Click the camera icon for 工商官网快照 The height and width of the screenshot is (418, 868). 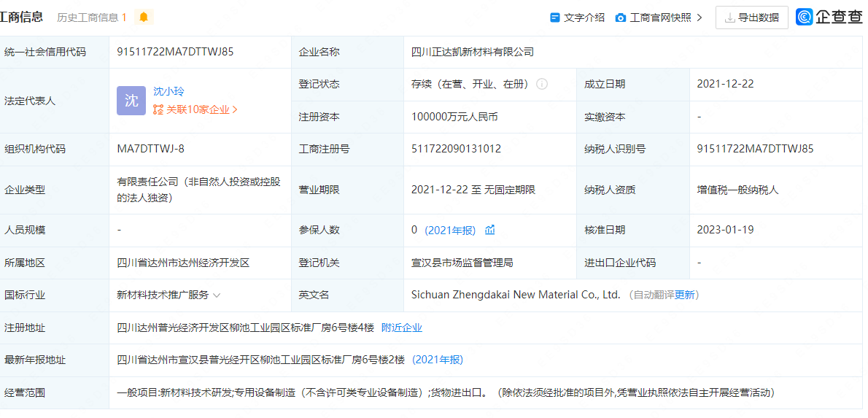[x=621, y=18]
